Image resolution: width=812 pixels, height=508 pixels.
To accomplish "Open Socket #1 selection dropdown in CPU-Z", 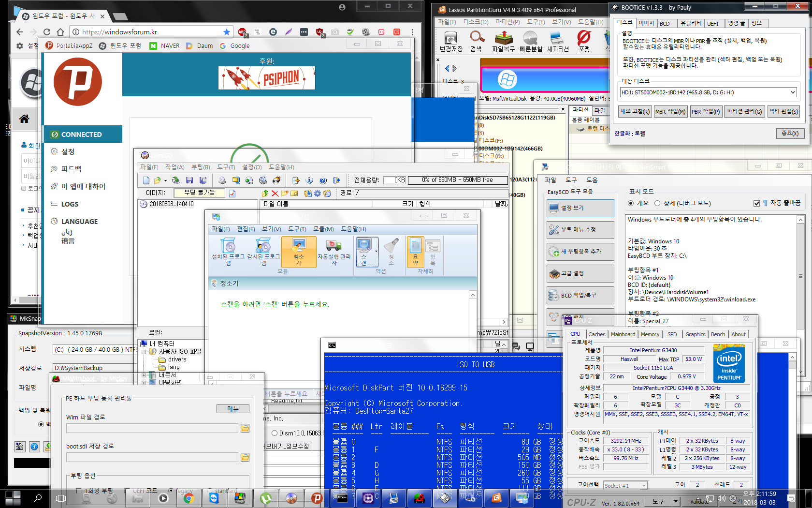I will point(643,485).
